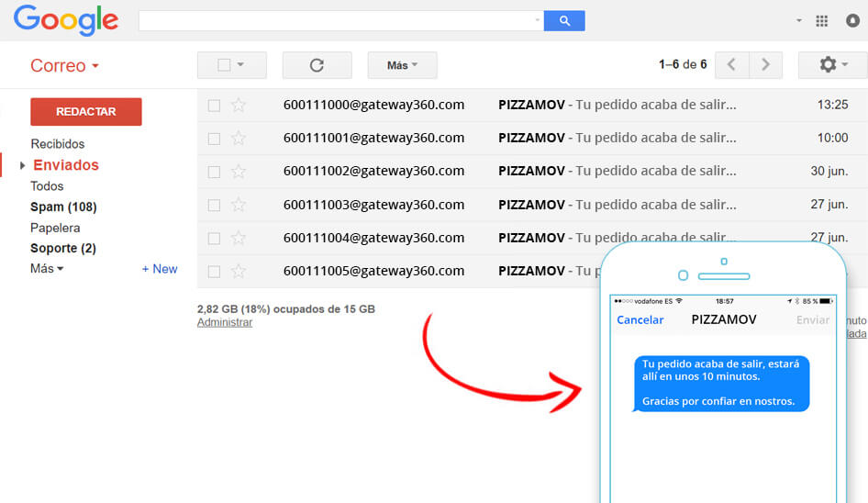
Task: Open the Google apps grid icon
Action: pos(822,21)
